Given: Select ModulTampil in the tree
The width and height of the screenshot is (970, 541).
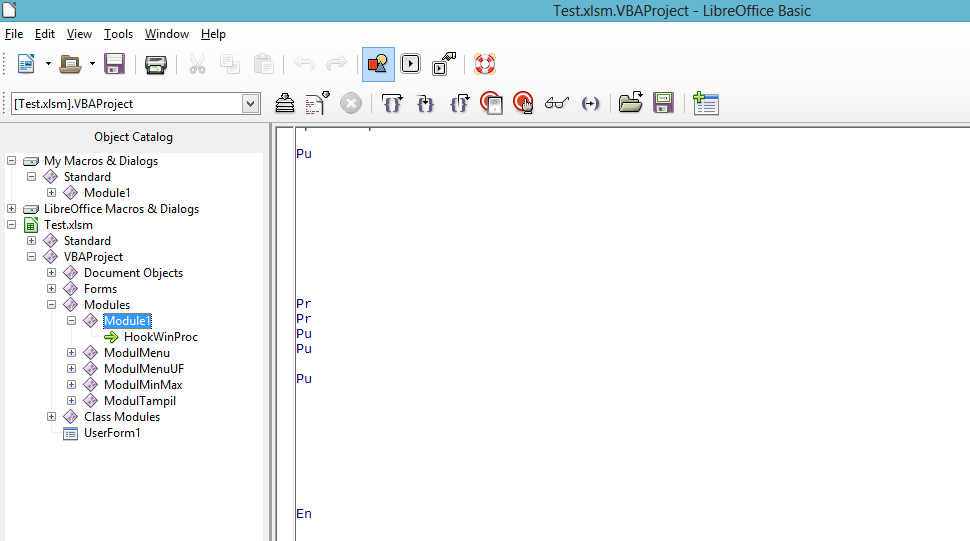Looking at the screenshot, I should (140, 401).
